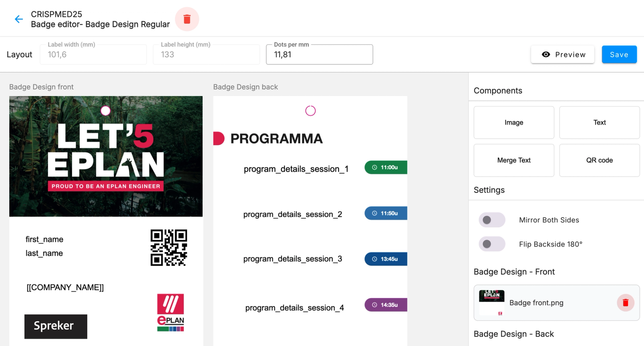Select the PROGRAMMA heading on badge back
The width and height of the screenshot is (644, 346).
(276, 139)
